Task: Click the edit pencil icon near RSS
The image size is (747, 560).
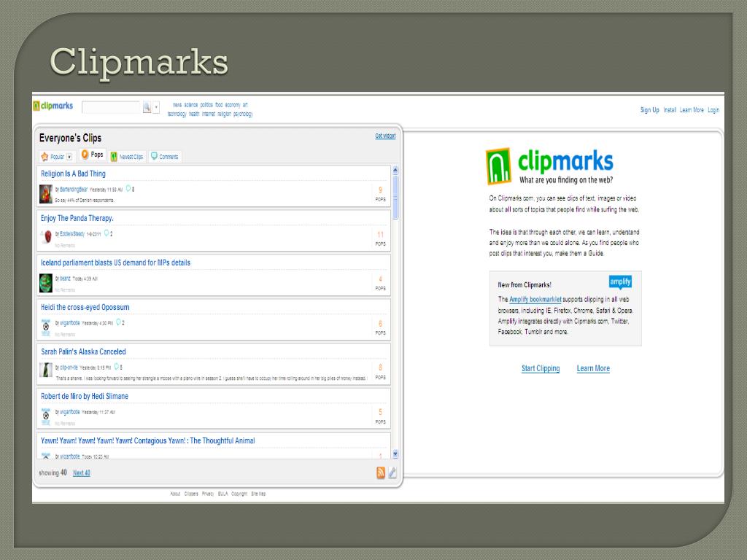Action: tap(392, 472)
